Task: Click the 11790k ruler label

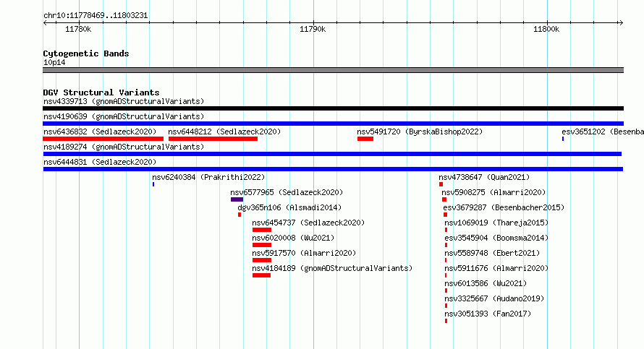Action: (x=313, y=29)
